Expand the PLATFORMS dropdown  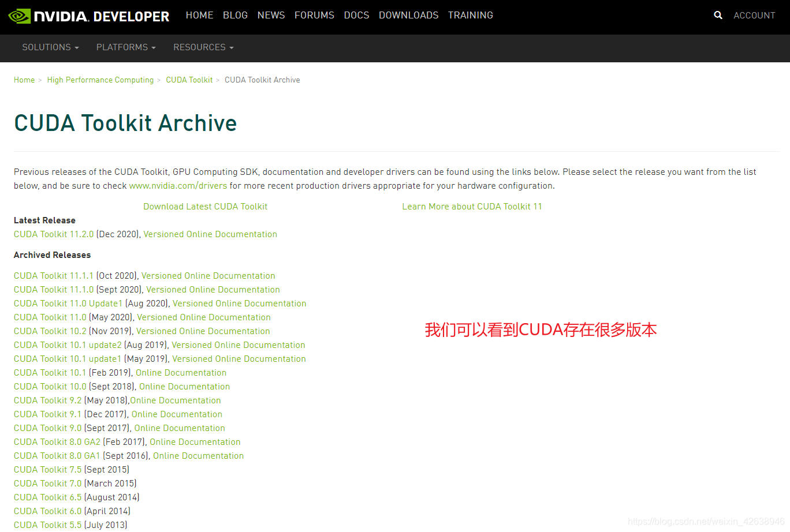(x=126, y=47)
